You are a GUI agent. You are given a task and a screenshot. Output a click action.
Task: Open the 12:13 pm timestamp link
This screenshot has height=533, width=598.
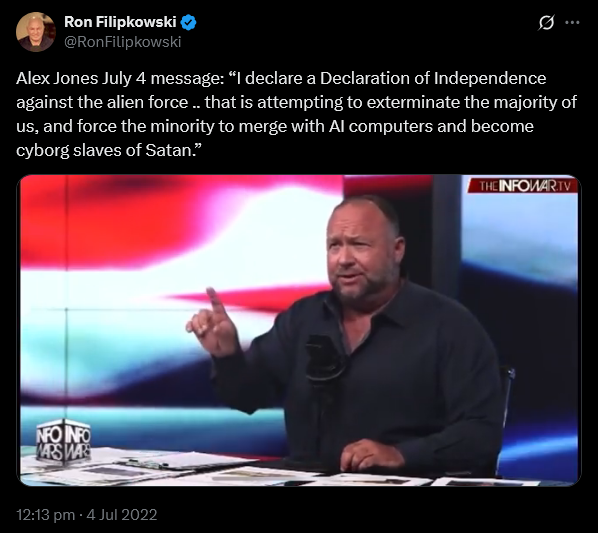(45, 515)
